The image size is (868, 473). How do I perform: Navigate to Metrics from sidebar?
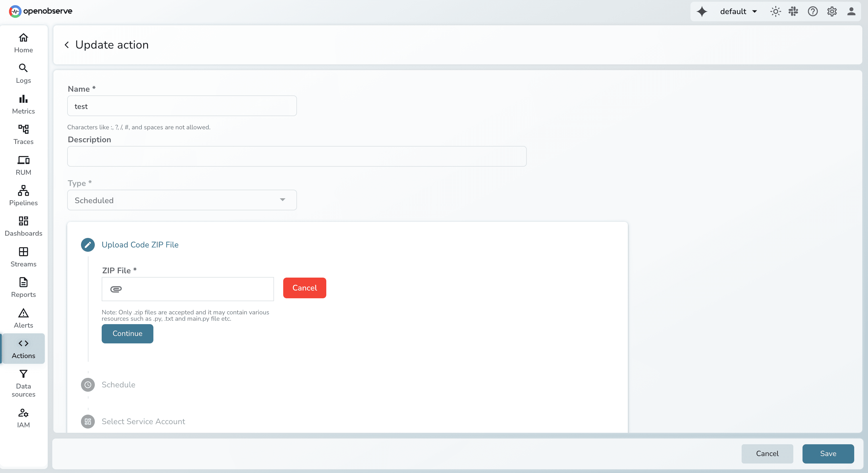(23, 104)
